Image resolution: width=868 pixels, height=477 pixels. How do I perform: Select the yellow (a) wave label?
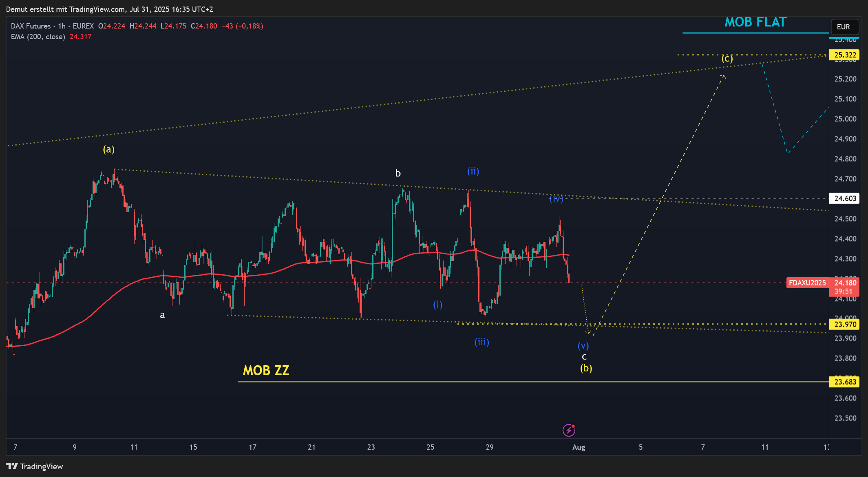(x=108, y=149)
